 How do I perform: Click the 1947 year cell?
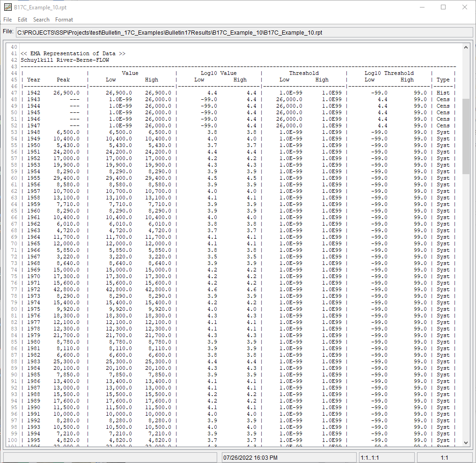34,125
